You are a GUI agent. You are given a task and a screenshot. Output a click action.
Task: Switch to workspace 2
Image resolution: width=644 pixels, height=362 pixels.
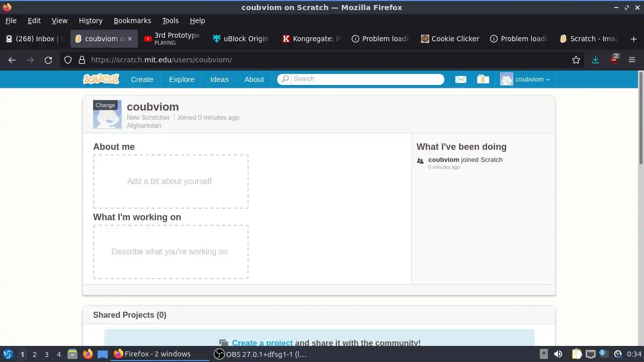(34, 354)
